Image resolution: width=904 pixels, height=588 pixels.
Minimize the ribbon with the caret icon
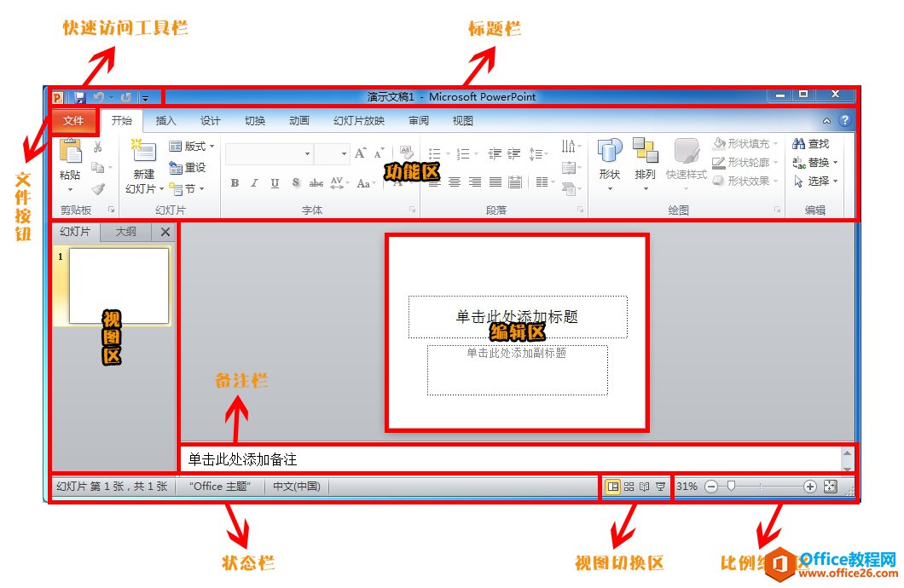point(826,121)
